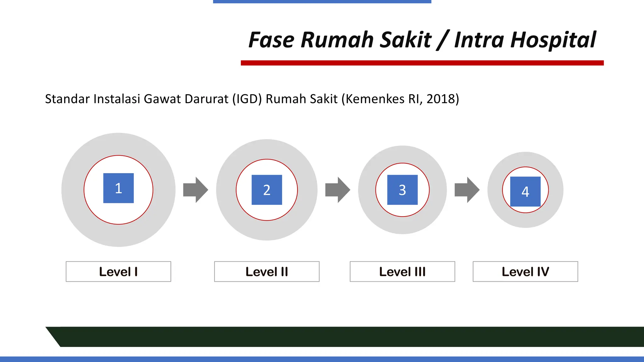The image size is (644, 362).
Task: Click the Level III label box
Action: tap(402, 271)
